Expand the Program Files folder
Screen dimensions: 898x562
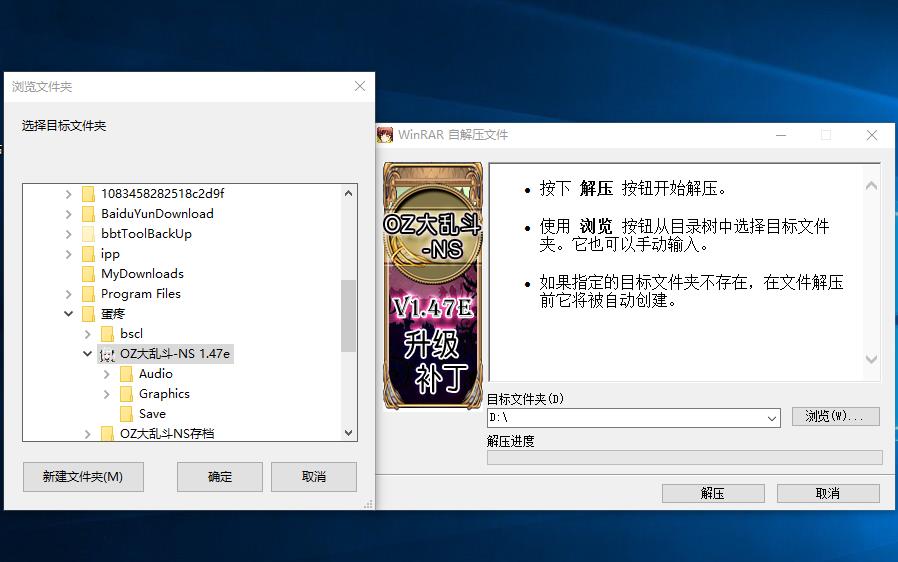tap(69, 294)
